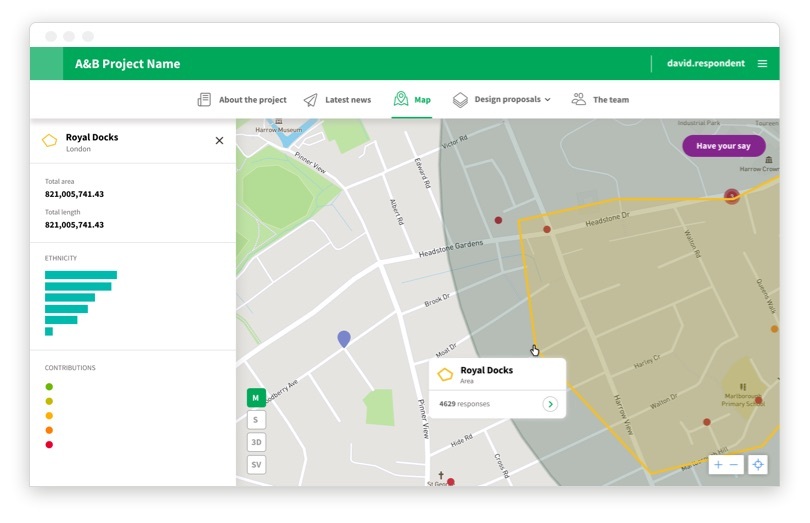The width and height of the screenshot is (810, 523).
Task: Select the dark-orange contributions dot
Action: pyautogui.click(x=49, y=430)
